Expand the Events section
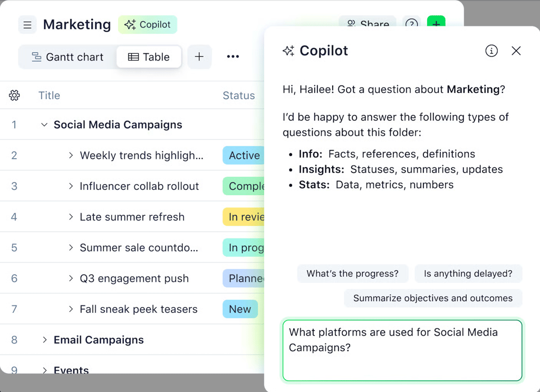This screenshot has width=540, height=392. pyautogui.click(x=44, y=370)
